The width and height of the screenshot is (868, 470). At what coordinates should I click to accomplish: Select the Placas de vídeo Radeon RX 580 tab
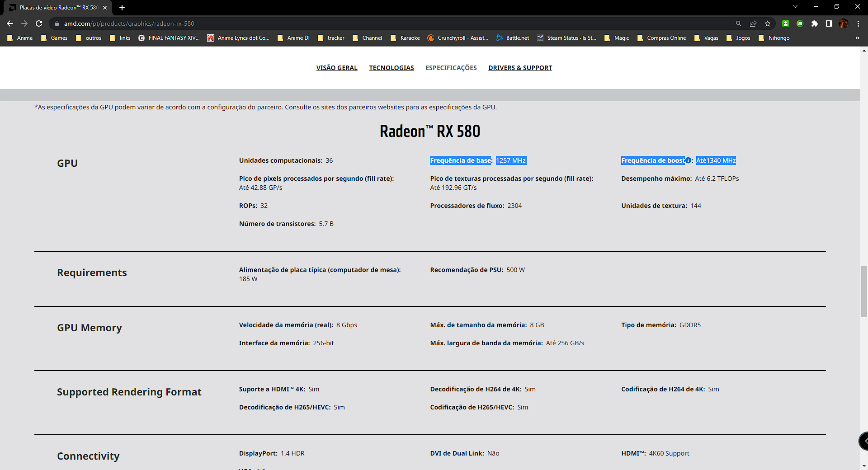tap(58, 8)
